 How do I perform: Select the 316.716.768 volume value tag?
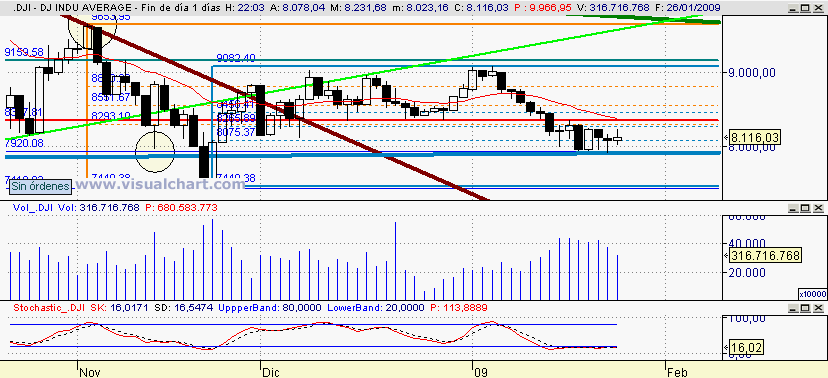click(765, 256)
